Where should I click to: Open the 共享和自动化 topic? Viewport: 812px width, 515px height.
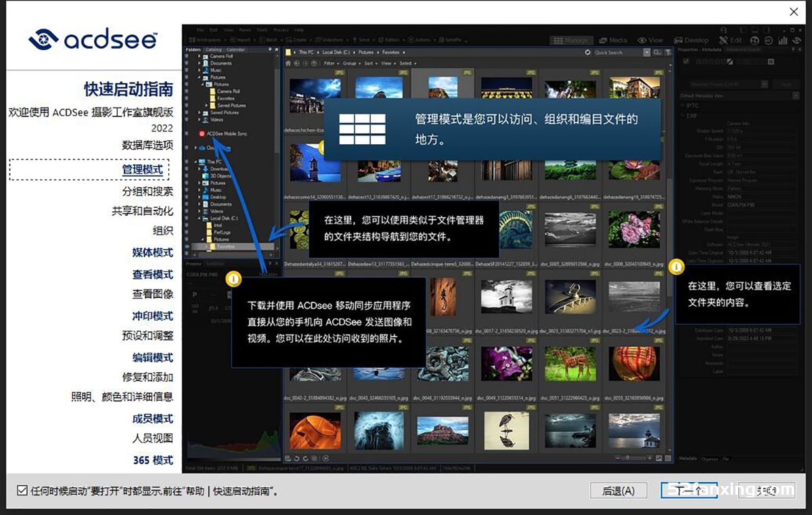(142, 211)
